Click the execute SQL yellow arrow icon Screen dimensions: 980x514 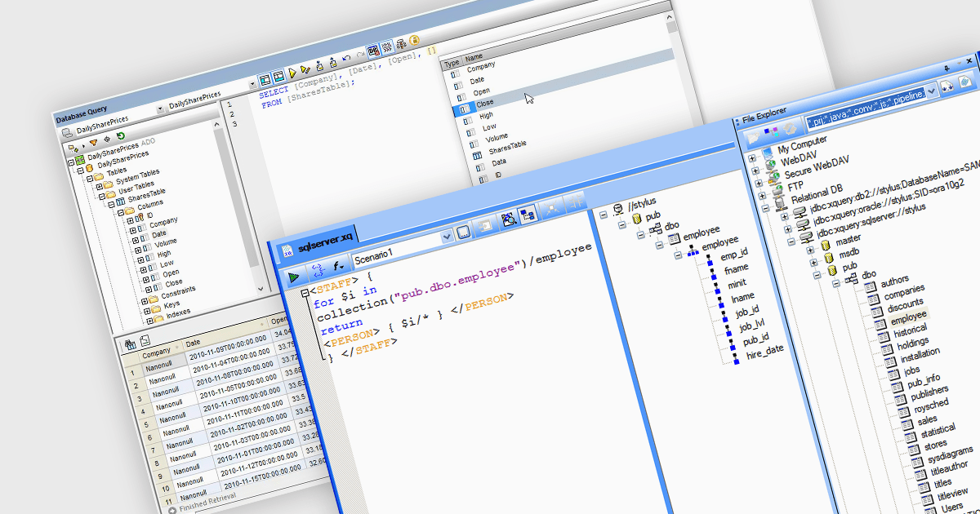click(x=292, y=73)
